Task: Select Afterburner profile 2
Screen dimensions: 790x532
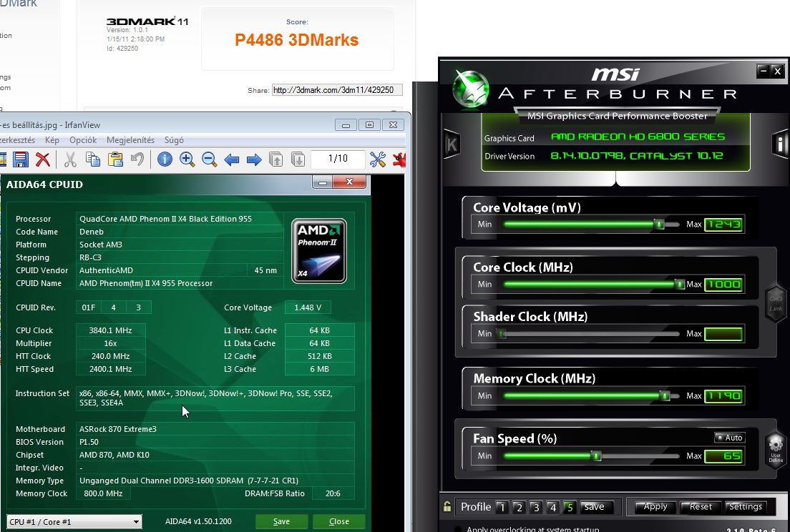Action: [x=518, y=507]
